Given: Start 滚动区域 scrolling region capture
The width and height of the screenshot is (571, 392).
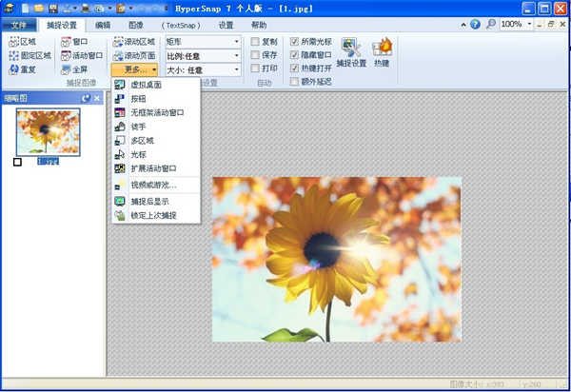Looking at the screenshot, I should tap(132, 43).
